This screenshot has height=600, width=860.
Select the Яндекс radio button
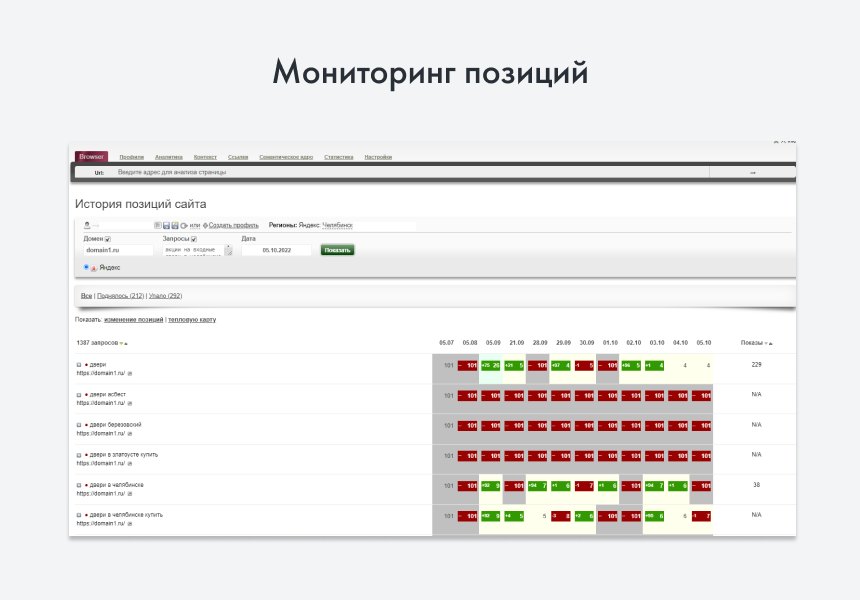pos(86,267)
